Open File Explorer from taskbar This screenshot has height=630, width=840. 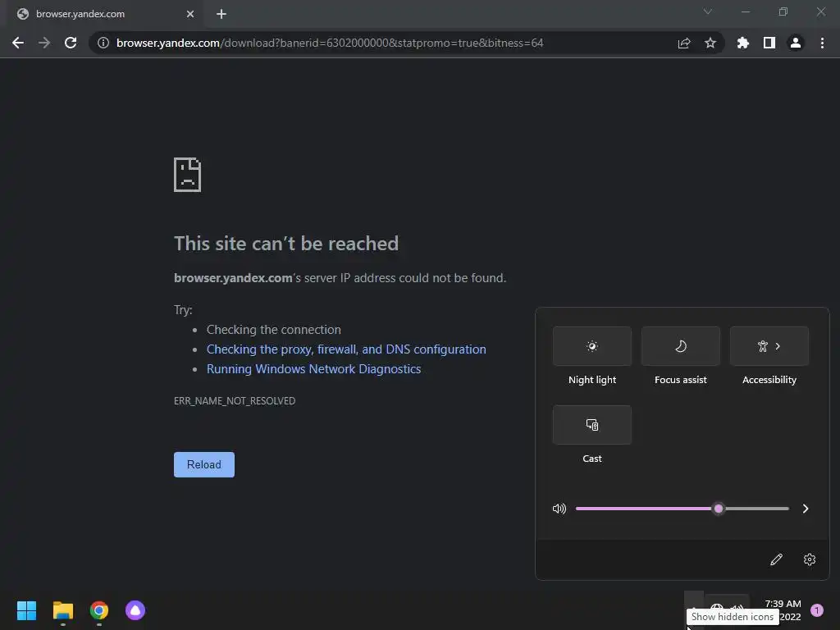click(x=62, y=610)
